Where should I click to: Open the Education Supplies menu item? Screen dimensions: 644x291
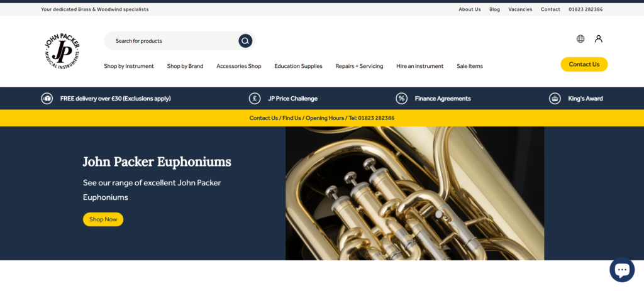pos(298,66)
